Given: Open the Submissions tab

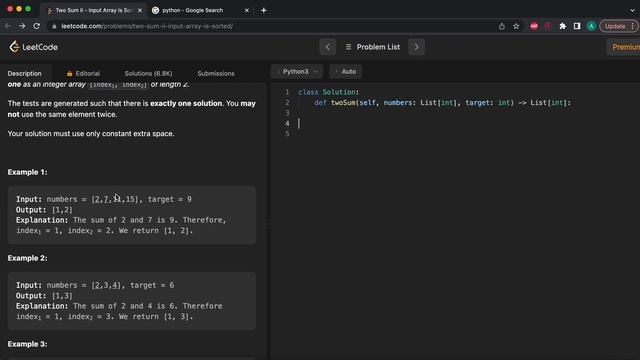Looking at the screenshot, I should coord(216,73).
